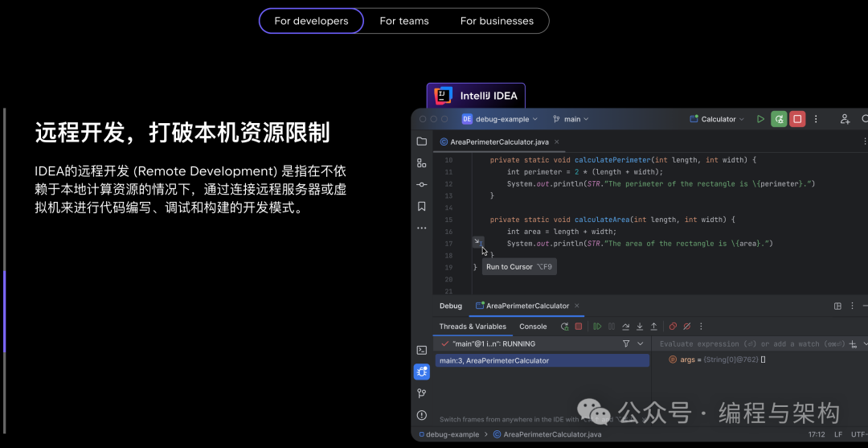Click the green Rerun Debug button
This screenshot has height=448, width=868.
(779, 119)
